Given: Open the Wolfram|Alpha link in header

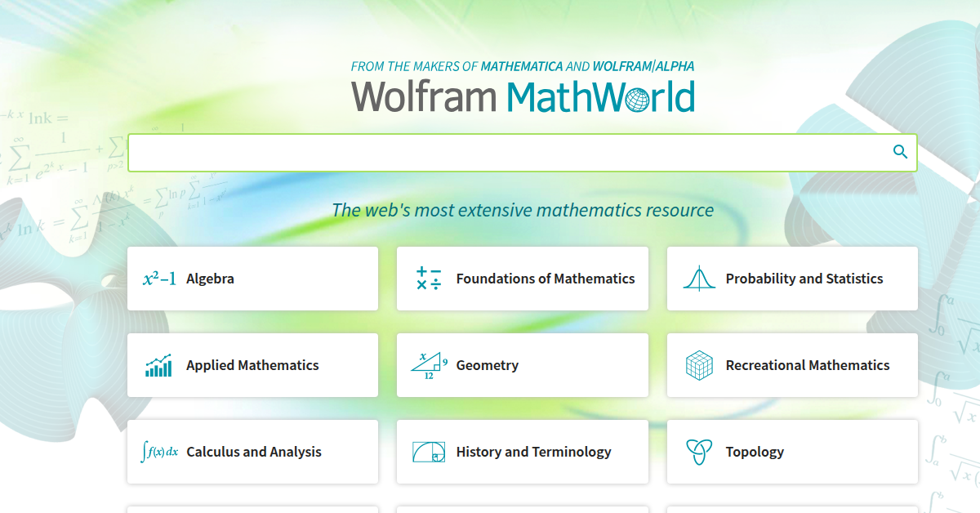Looking at the screenshot, I should pos(643,66).
